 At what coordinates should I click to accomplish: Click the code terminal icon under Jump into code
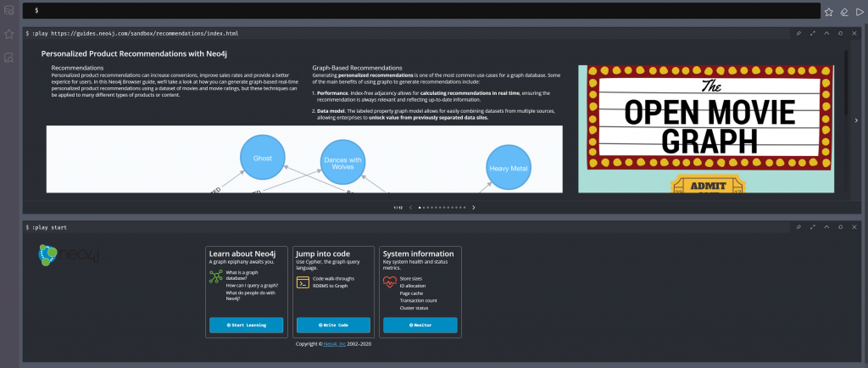coord(303,282)
